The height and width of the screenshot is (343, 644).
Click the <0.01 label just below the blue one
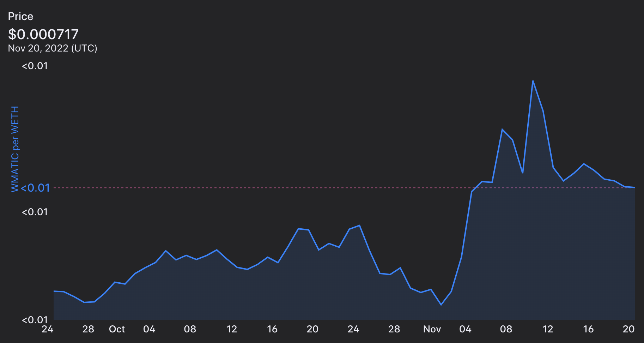tap(35, 212)
